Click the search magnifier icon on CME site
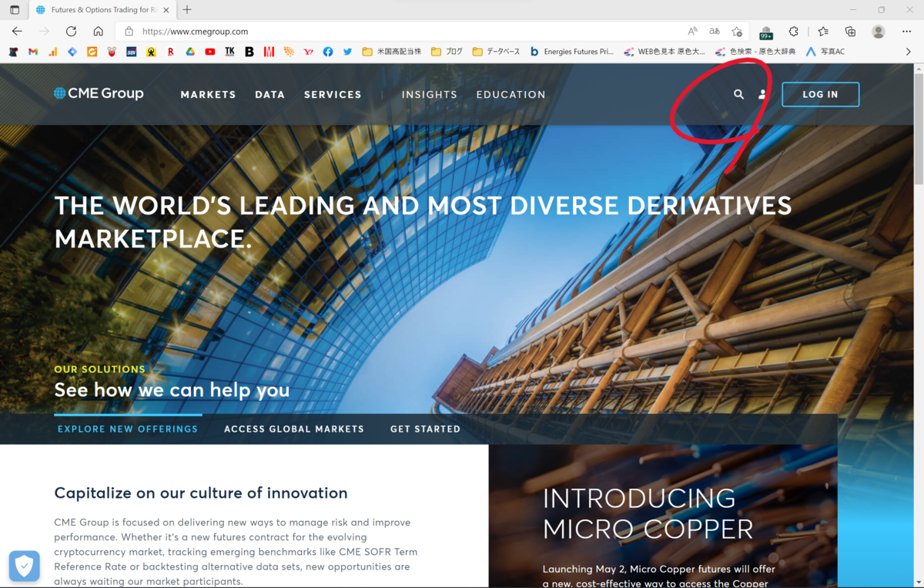The width and height of the screenshot is (924, 588). 738,94
